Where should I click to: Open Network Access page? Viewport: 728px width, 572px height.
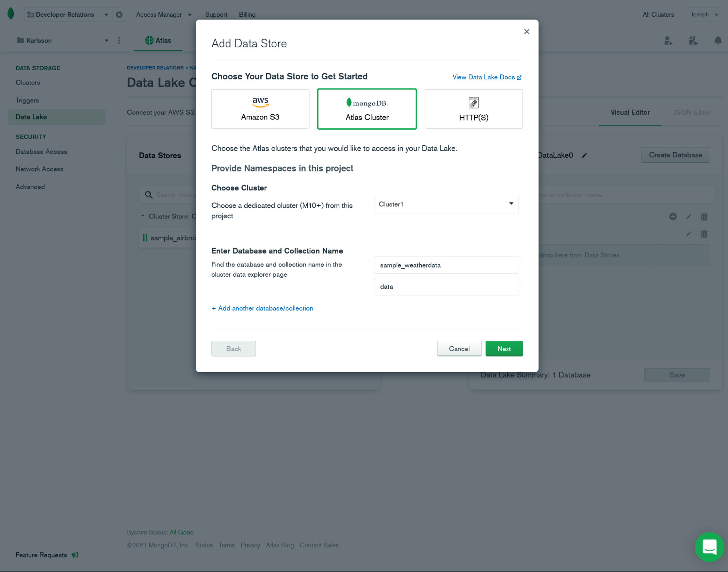[x=39, y=169]
